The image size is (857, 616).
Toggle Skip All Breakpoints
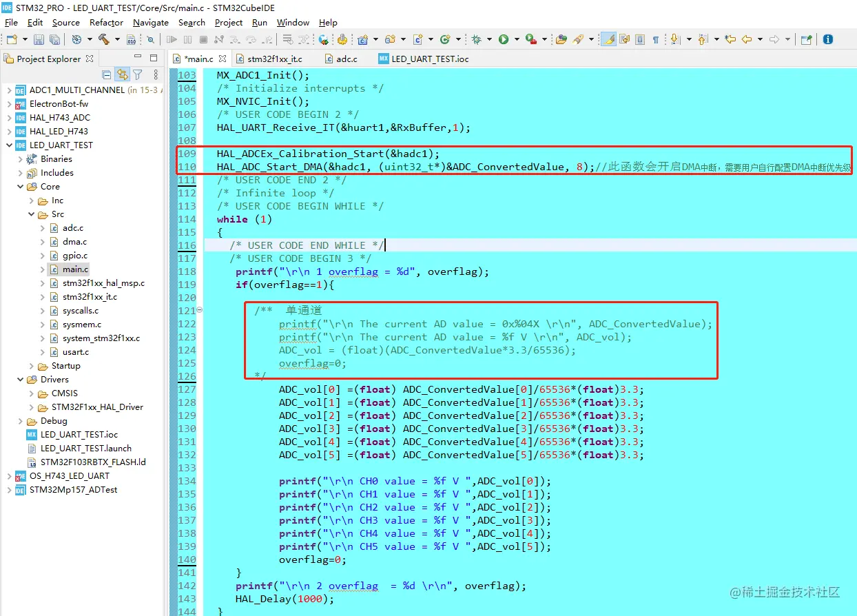(x=150, y=39)
